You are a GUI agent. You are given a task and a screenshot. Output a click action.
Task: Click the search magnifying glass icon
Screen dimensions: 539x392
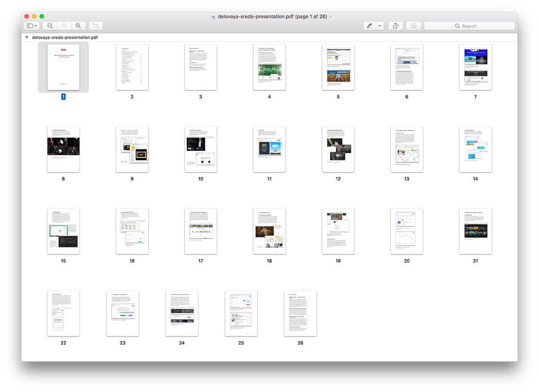pyautogui.click(x=457, y=26)
